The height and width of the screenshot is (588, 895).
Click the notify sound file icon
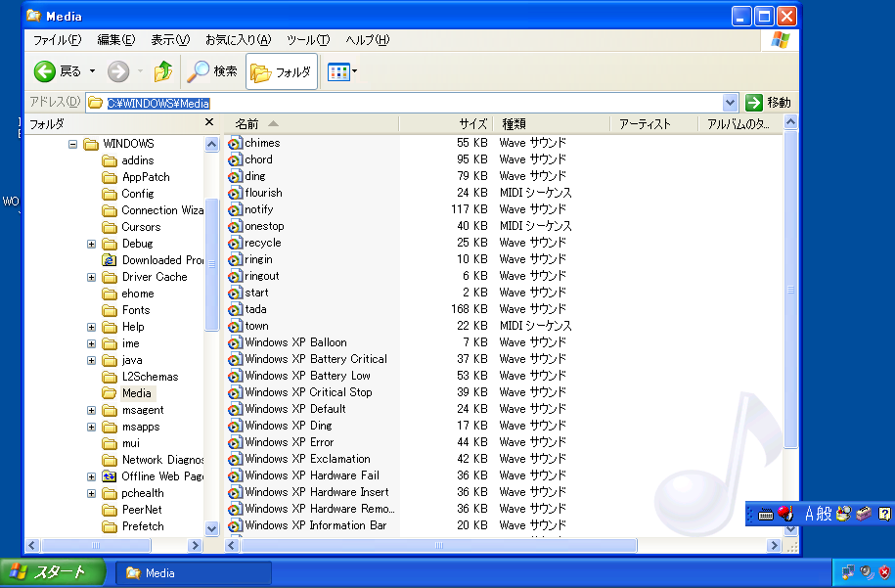[x=235, y=209]
